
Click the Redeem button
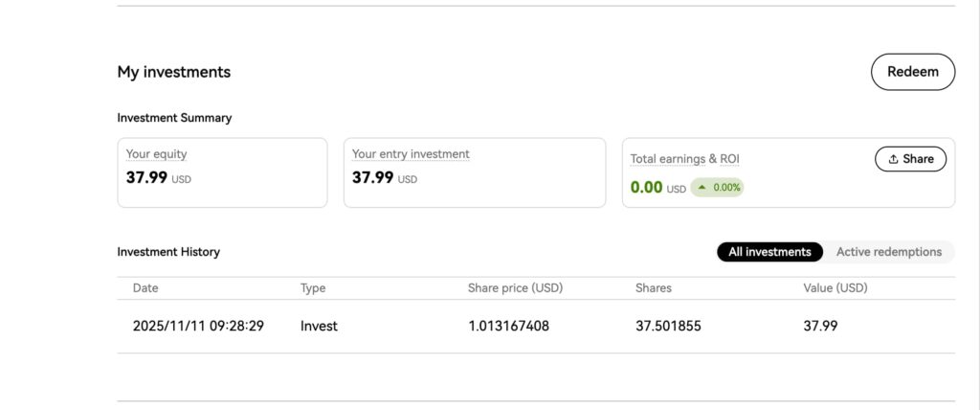pos(912,72)
